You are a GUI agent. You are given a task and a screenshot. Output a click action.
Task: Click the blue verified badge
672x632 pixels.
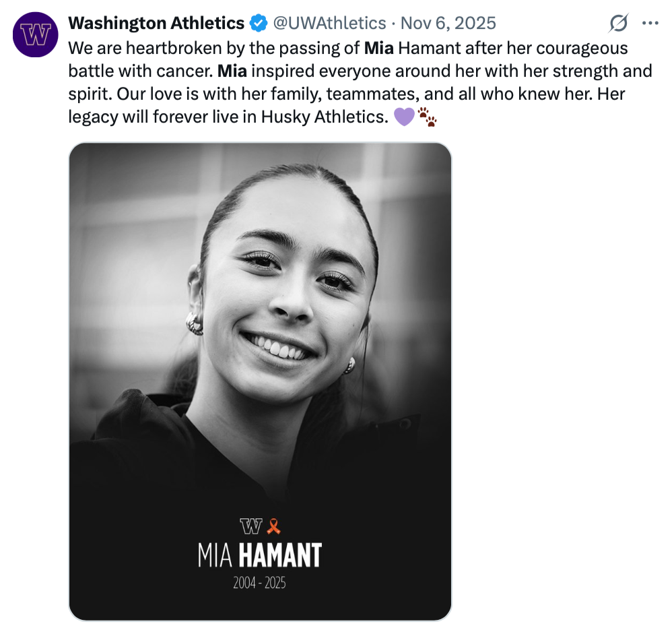click(x=258, y=24)
